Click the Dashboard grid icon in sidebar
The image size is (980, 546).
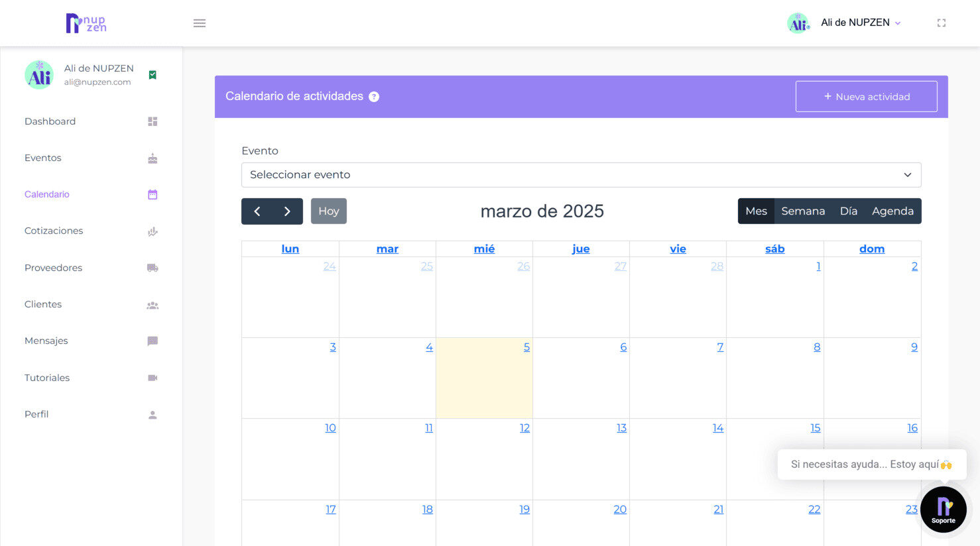point(153,122)
